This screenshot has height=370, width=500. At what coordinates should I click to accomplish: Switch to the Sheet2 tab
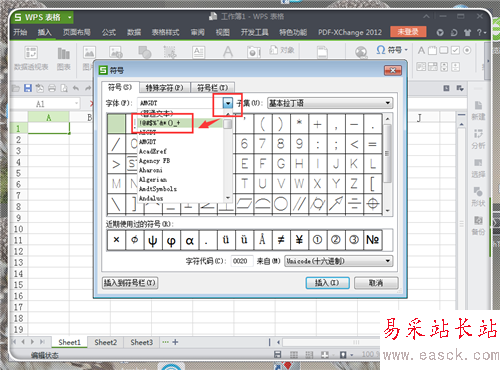tap(106, 342)
